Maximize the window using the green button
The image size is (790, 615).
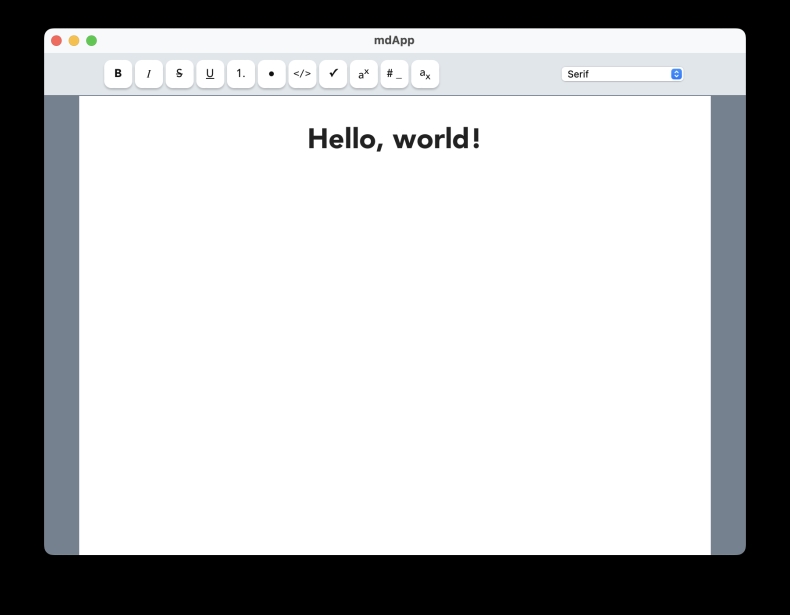pos(91,40)
